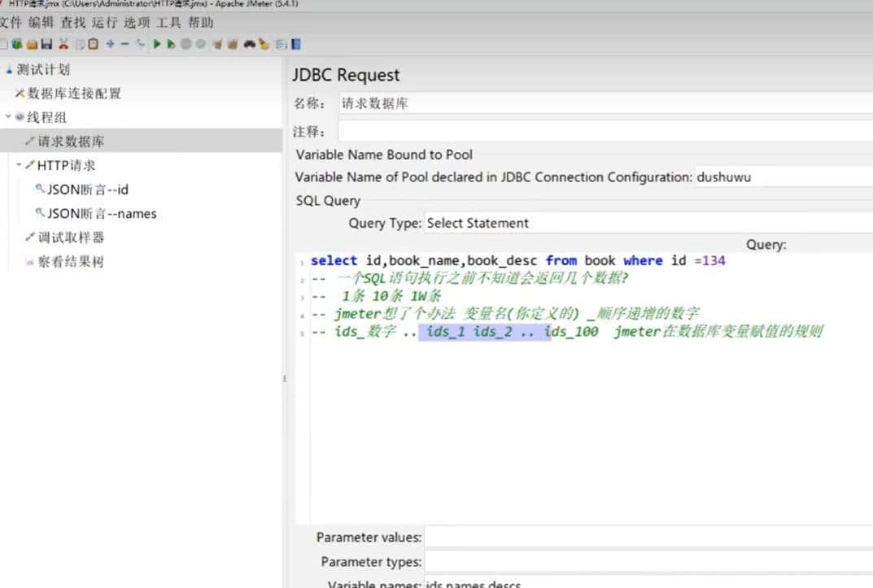873x588 pixels.
Task: Click the minus Collapse All toolbar icon
Action: click(x=124, y=44)
